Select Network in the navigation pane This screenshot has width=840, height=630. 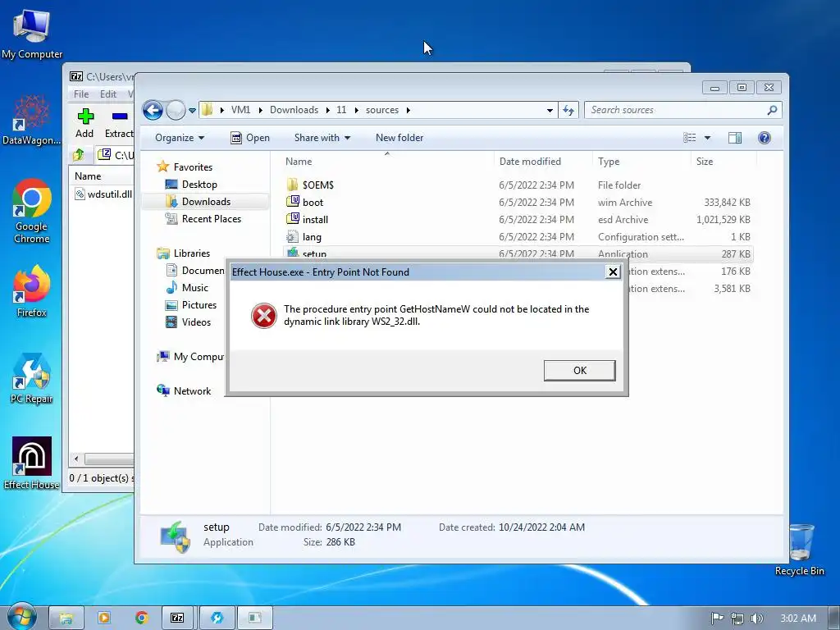pos(192,391)
